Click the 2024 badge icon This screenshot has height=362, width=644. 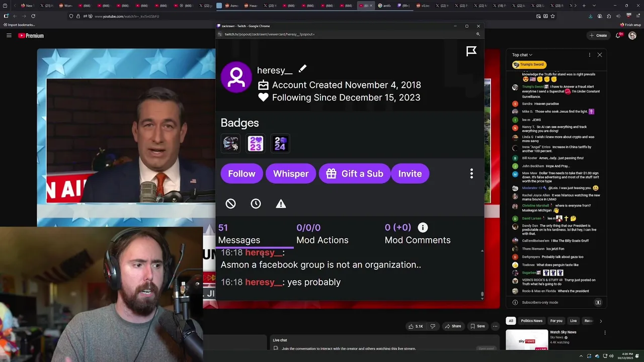click(x=280, y=143)
